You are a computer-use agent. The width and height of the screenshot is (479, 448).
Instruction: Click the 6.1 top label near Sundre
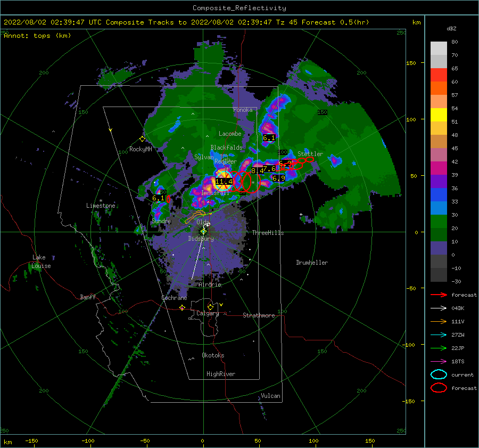[x=158, y=198]
